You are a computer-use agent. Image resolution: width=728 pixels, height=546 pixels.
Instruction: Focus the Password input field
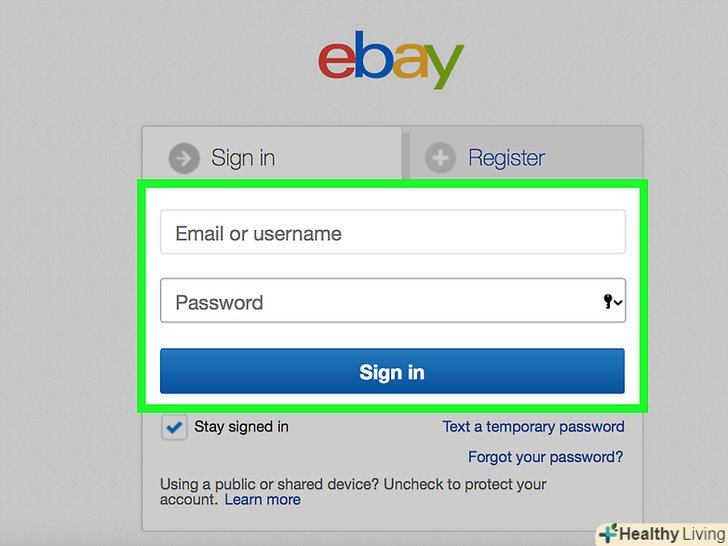coord(393,300)
